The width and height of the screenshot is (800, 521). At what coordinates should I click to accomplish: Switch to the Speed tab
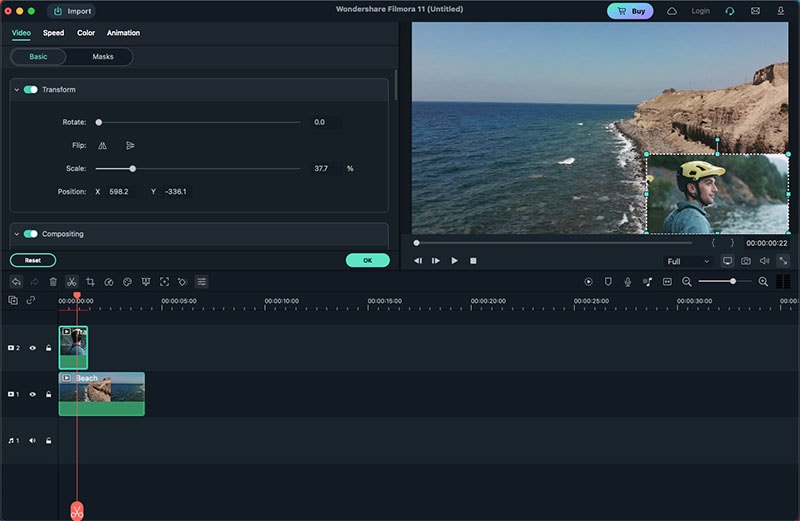tap(54, 33)
